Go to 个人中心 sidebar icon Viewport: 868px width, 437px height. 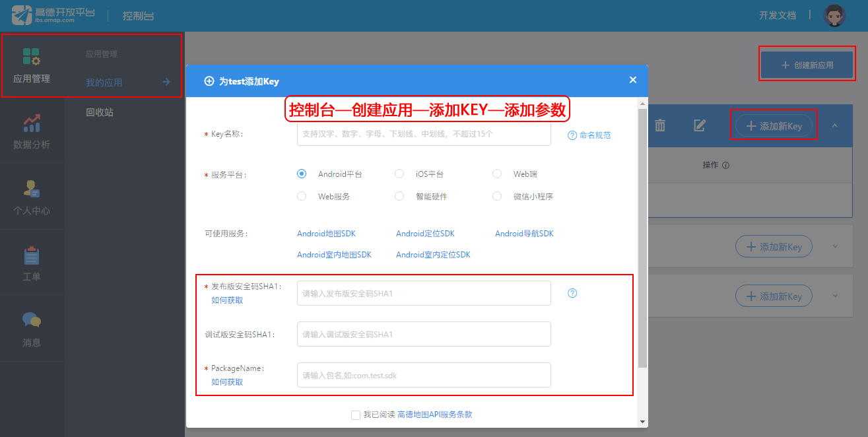click(32, 189)
